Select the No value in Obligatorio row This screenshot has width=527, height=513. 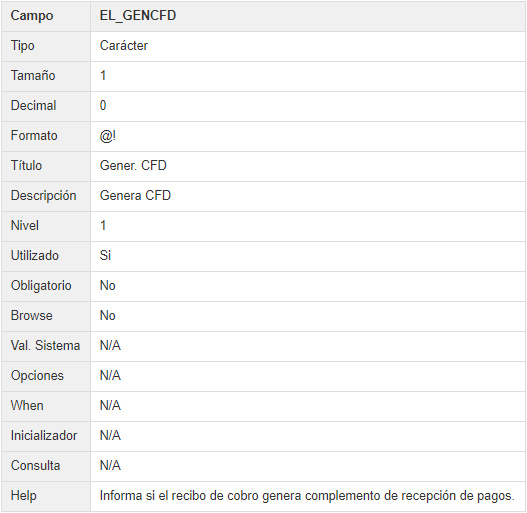coord(108,286)
